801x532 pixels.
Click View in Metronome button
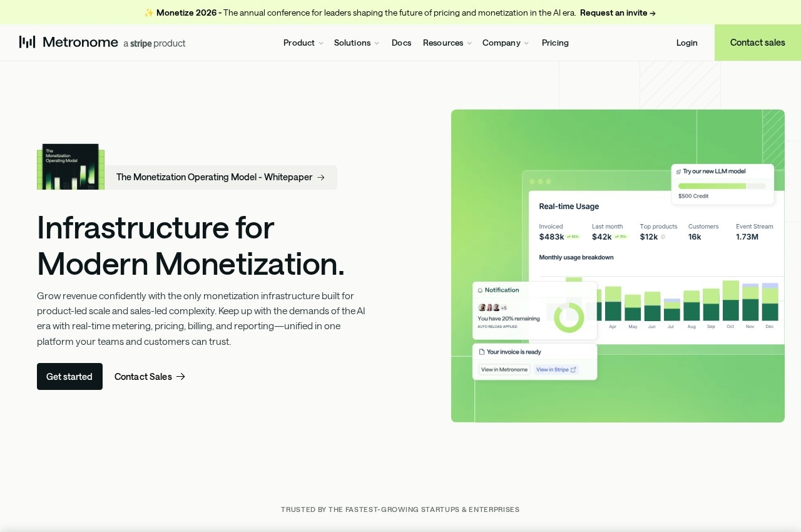[x=504, y=369]
